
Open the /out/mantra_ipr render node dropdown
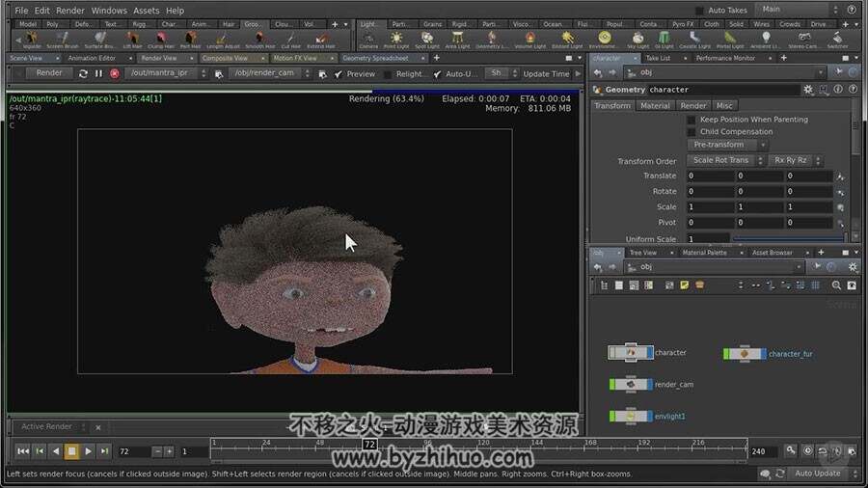click(x=166, y=73)
